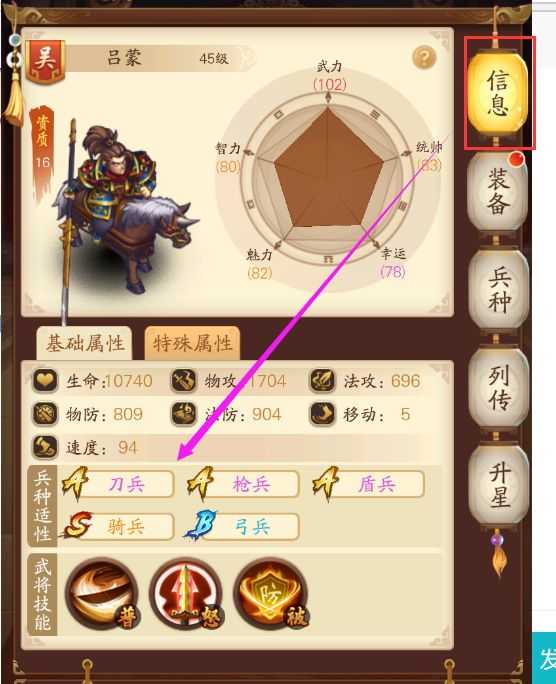Screen dimensions: 556x684
Task: Click the 吴 faction badge
Action: click(x=45, y=61)
